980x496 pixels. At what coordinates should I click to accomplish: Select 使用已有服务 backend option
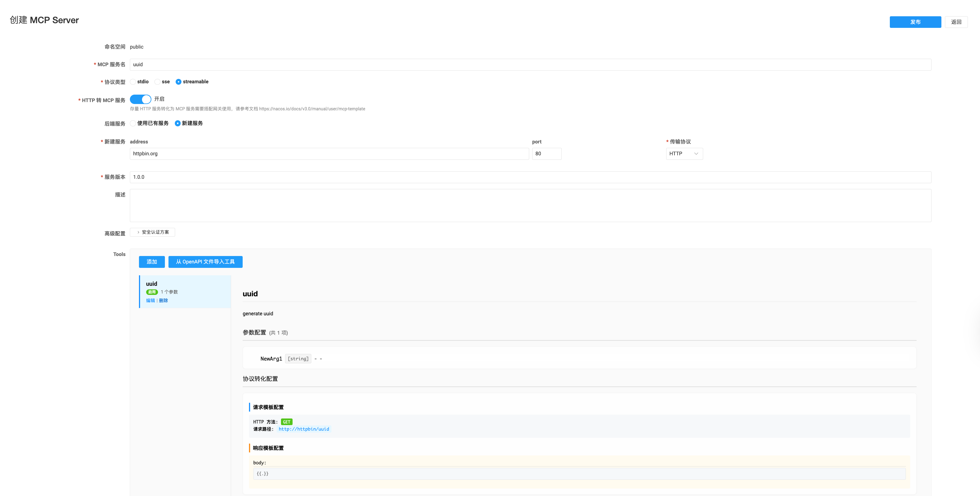(133, 123)
